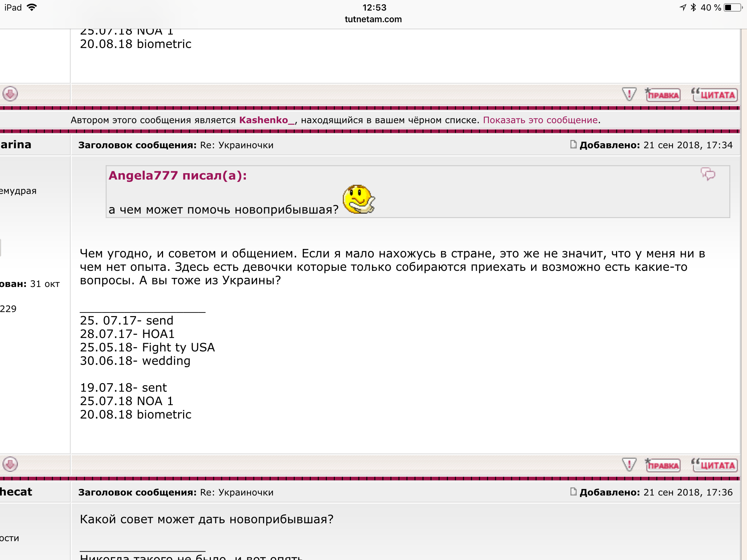Image resolution: width=747 pixels, height=560 pixels.
Task: Click the quote bubble icon in Angela777 quote
Action: [708, 174]
